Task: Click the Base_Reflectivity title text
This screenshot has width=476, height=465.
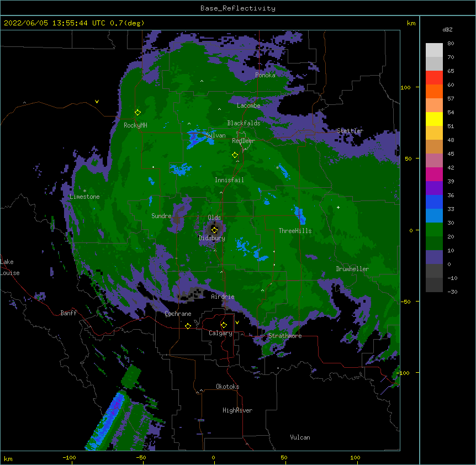Action: point(238,8)
